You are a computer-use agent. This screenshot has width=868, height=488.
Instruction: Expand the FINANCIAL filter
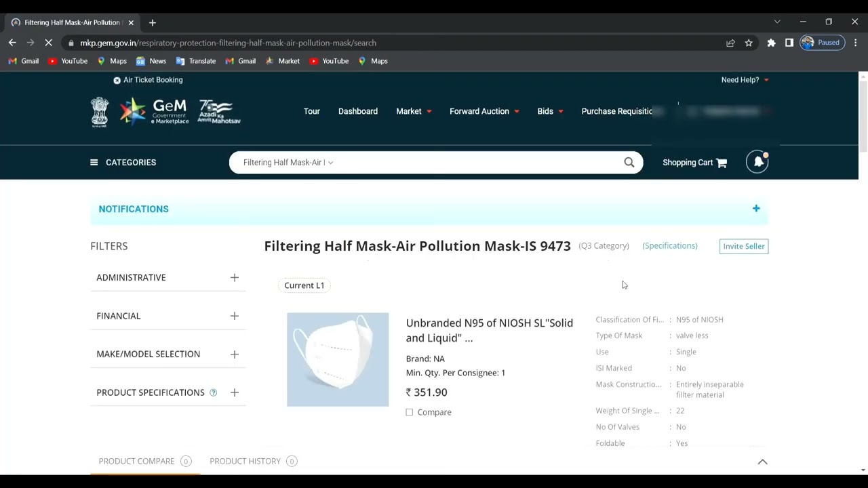click(235, 316)
